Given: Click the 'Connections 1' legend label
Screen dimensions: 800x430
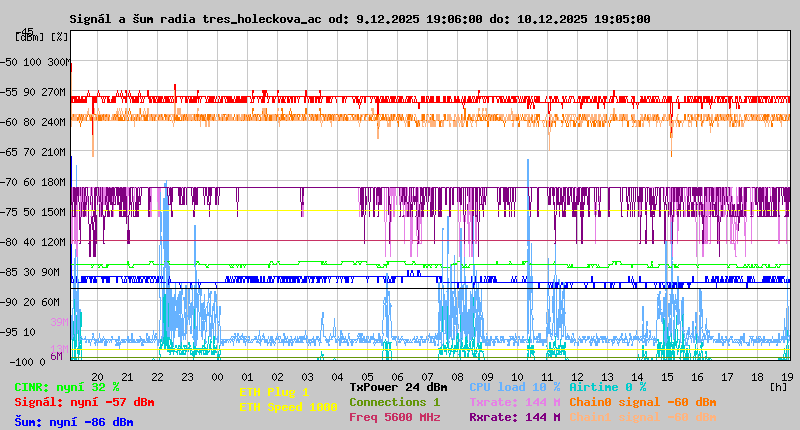Looking at the screenshot, I should [394, 402].
